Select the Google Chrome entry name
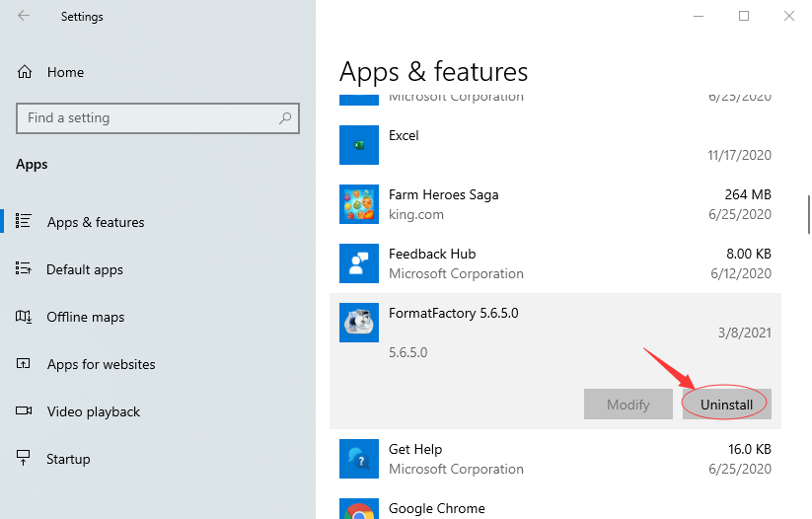This screenshot has width=812, height=519. click(436, 509)
